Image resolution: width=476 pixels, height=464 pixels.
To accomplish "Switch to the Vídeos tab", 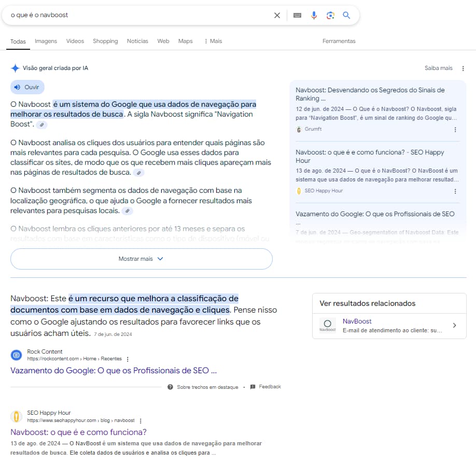I will click(x=75, y=41).
